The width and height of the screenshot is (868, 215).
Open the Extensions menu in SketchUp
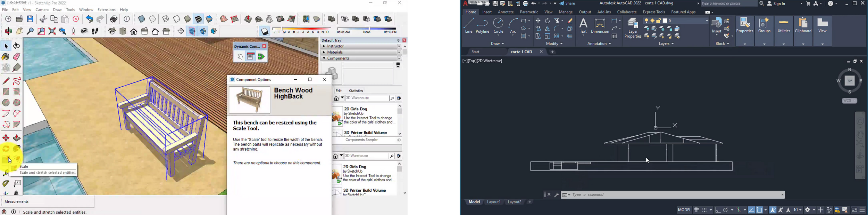106,10
